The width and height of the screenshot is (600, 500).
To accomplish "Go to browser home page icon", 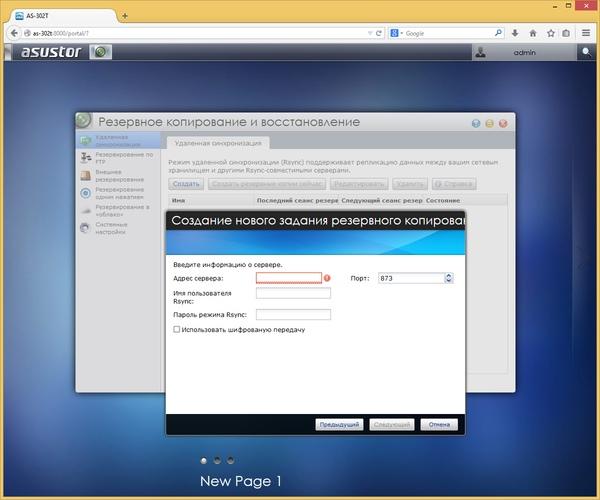I will pyautogui.click(x=533, y=33).
